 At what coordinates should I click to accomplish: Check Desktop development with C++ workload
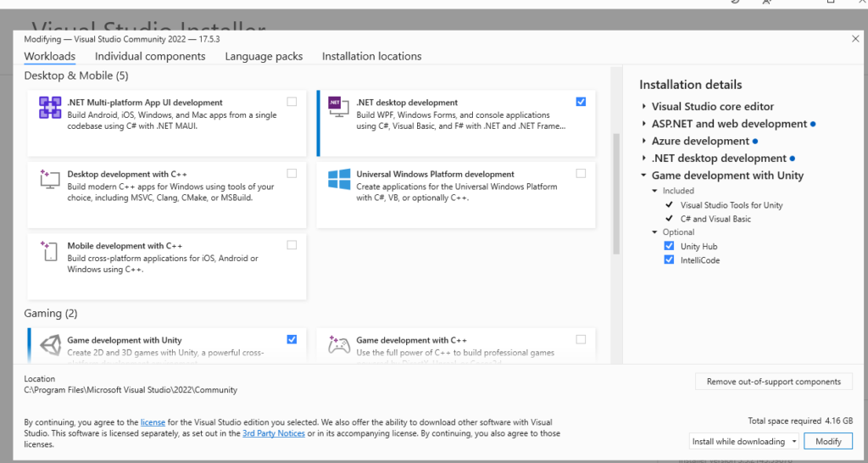click(x=292, y=173)
